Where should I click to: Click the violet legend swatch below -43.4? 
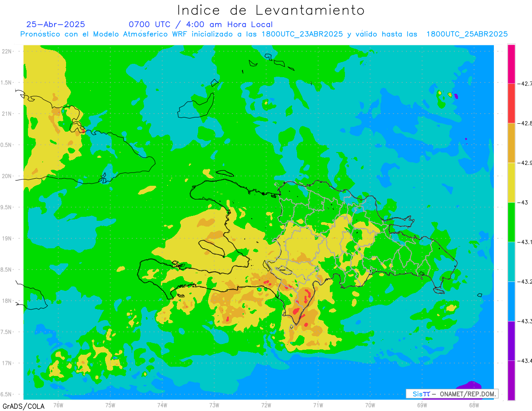511,380
